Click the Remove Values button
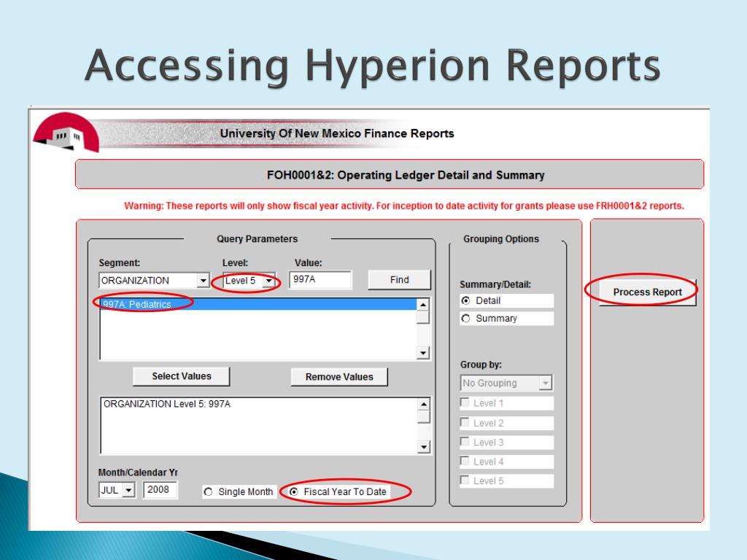Viewport: 747px width, 560px height. click(x=339, y=377)
